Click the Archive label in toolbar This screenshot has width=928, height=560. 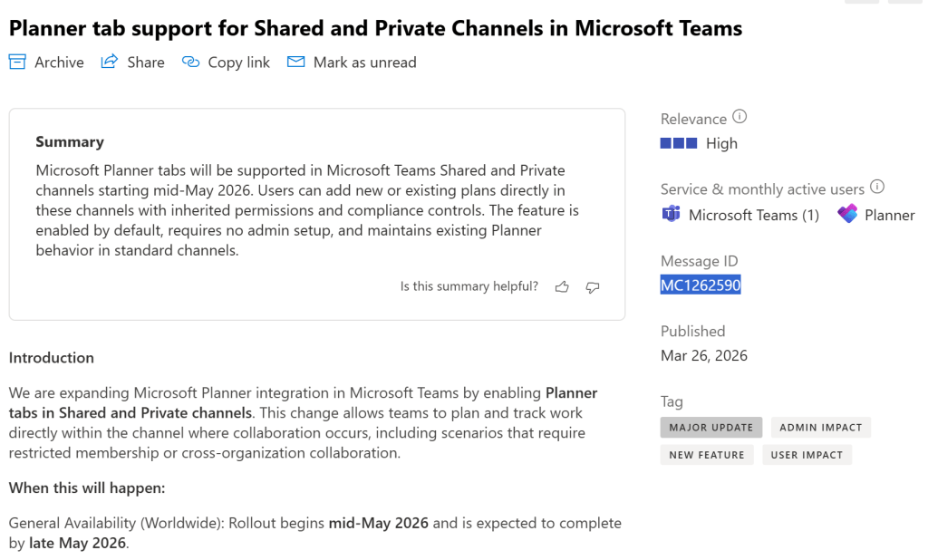click(59, 63)
